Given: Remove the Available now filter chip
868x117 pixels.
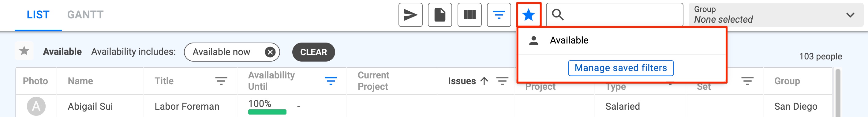Looking at the screenshot, I should [270, 52].
